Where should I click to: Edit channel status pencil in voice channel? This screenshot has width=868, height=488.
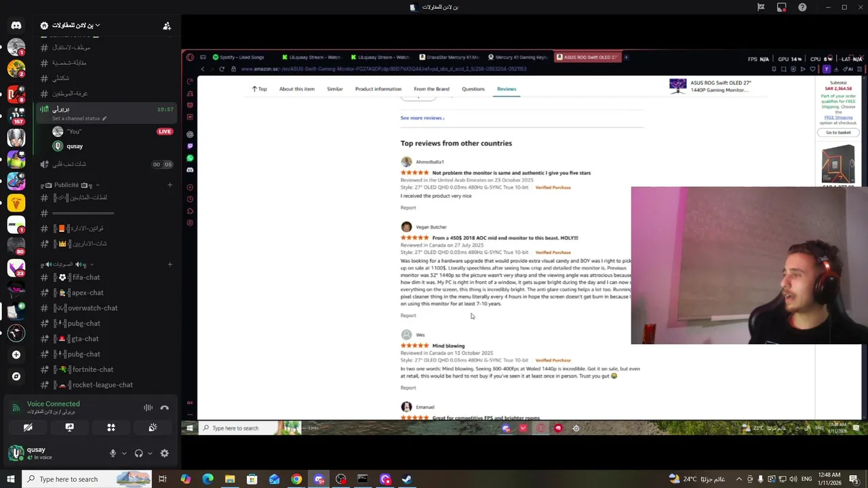104,119
